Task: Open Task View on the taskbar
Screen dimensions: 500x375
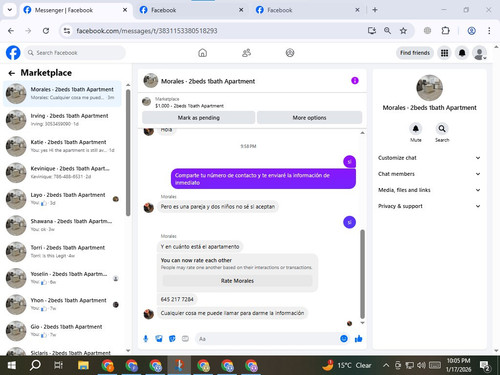Action: coord(58,365)
